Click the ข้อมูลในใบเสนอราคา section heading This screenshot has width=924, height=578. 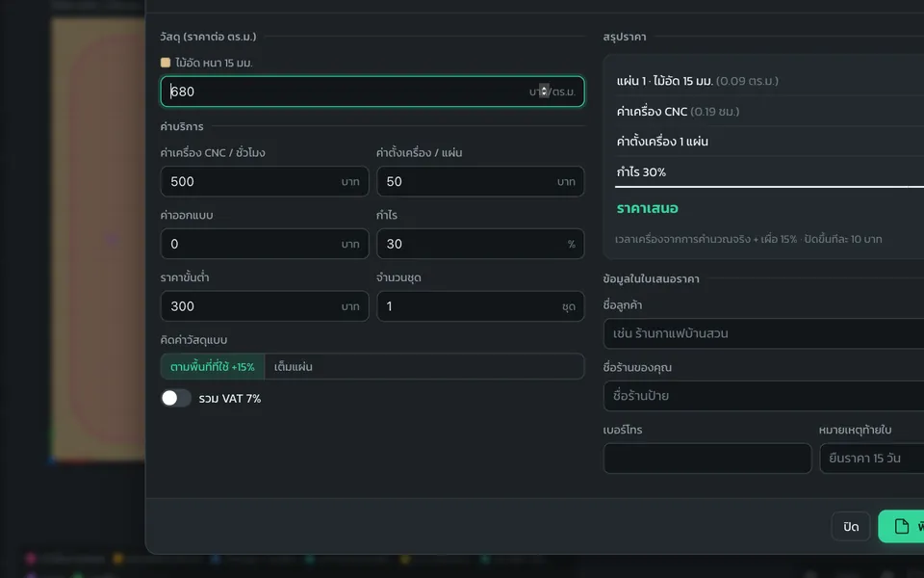[652, 278]
